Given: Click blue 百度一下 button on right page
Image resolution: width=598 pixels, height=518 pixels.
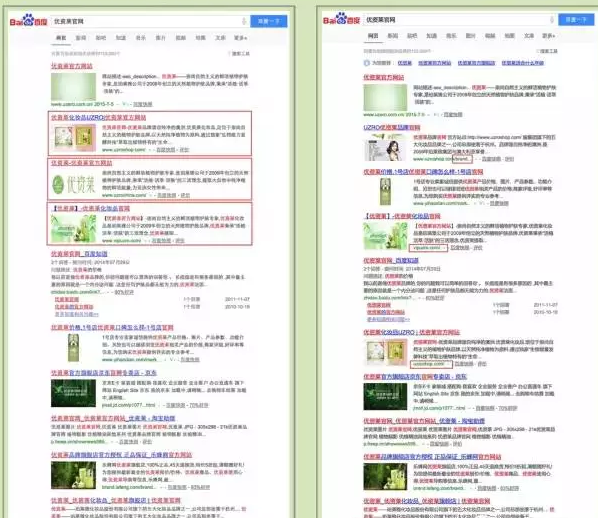Looking at the screenshot, I should 576,19.
